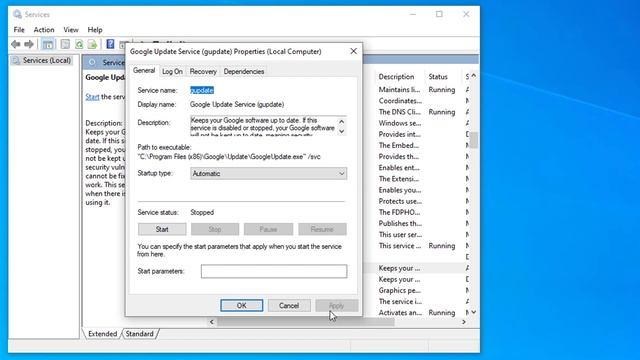Click the Description column header
Screen dimensions: 640x360
(396, 77)
